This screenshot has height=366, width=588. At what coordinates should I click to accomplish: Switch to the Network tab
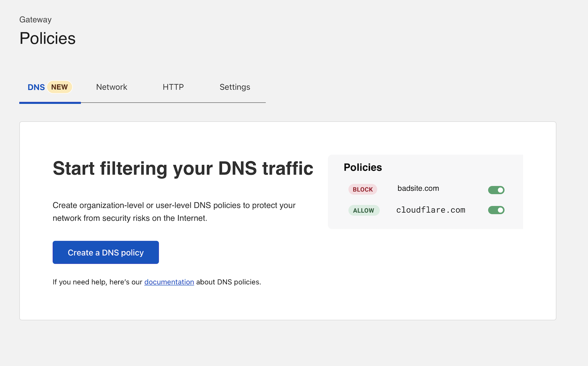point(111,87)
